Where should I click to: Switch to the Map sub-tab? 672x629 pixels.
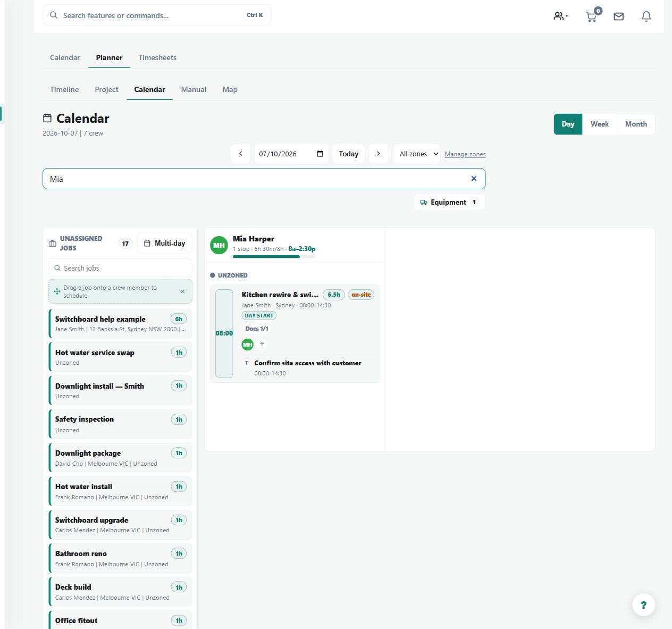point(230,89)
